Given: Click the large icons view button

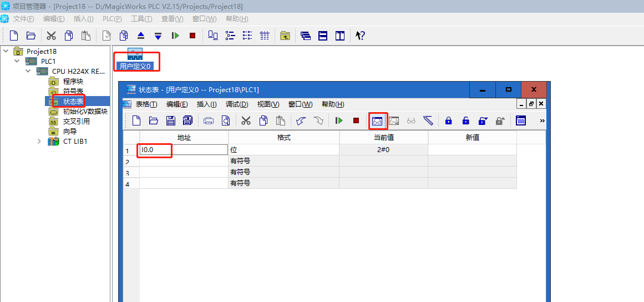Looking at the screenshot, I should [x=213, y=36].
